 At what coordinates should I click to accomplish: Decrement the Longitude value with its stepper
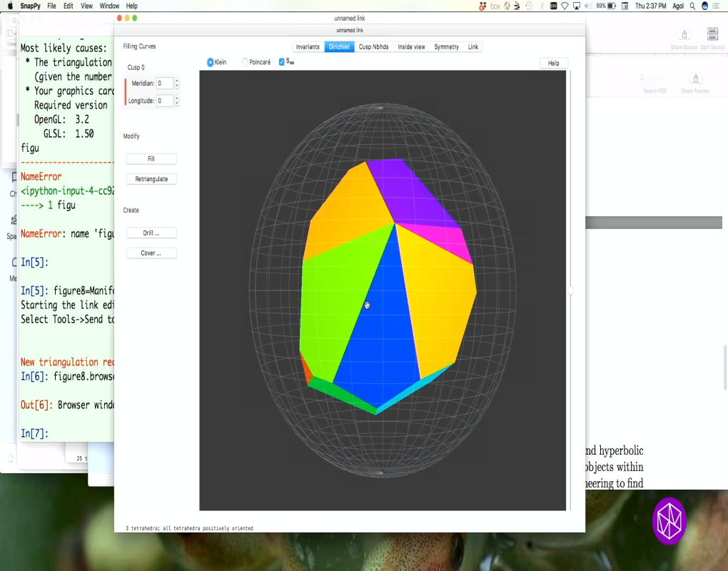coord(177,103)
